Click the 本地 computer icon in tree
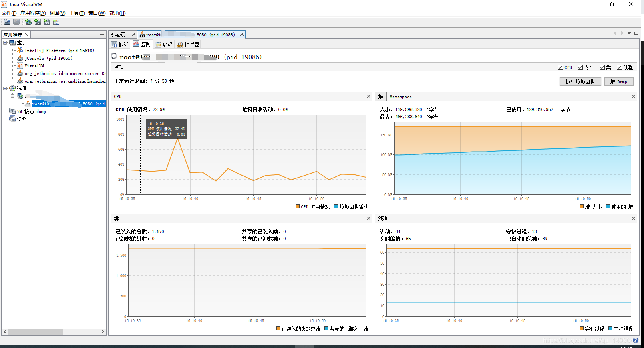The height and width of the screenshot is (348, 644). pyautogui.click(x=12, y=43)
